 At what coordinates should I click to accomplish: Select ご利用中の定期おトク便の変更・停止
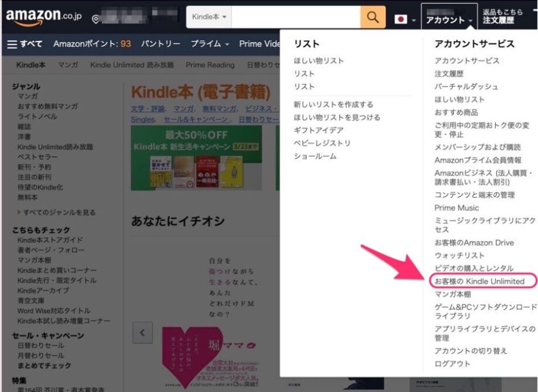[482, 130]
